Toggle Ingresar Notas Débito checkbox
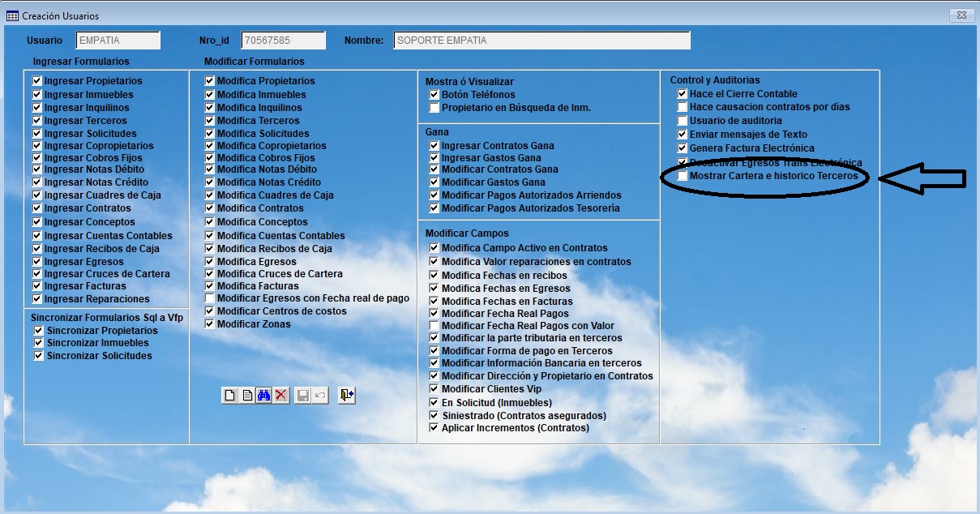This screenshot has height=514, width=980. click(x=37, y=169)
